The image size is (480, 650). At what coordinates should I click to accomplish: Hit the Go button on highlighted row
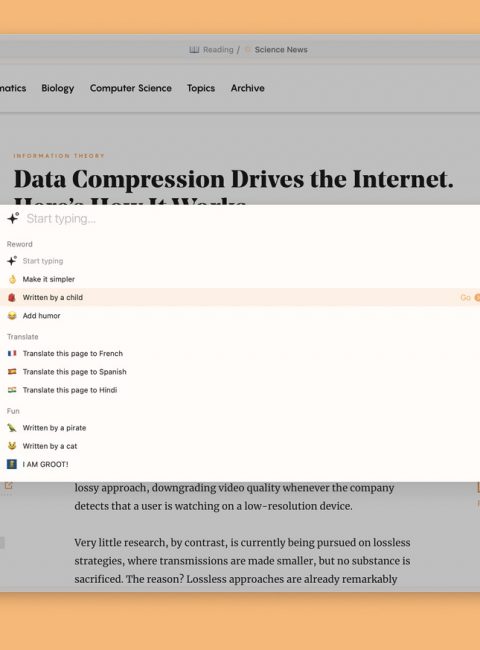click(469, 297)
